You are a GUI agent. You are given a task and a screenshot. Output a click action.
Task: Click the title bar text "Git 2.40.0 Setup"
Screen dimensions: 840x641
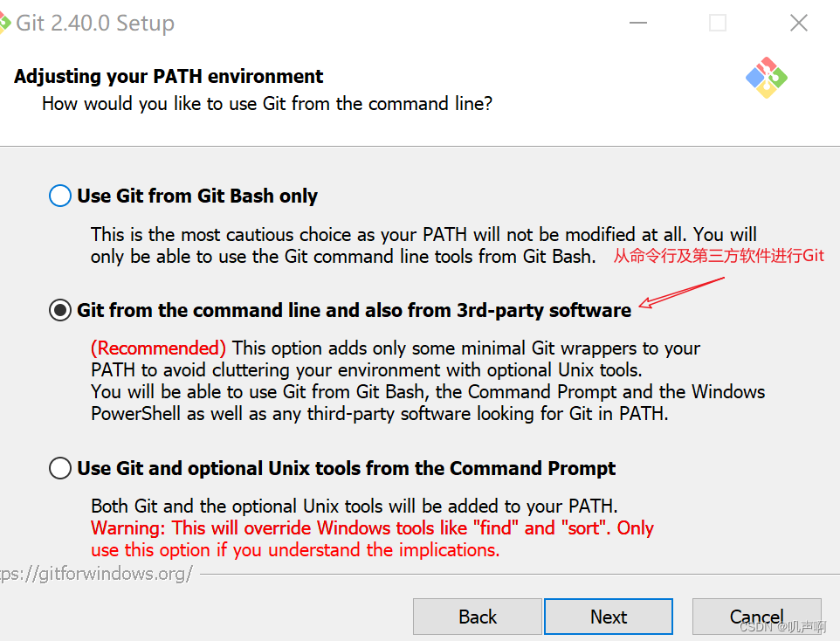click(96, 23)
